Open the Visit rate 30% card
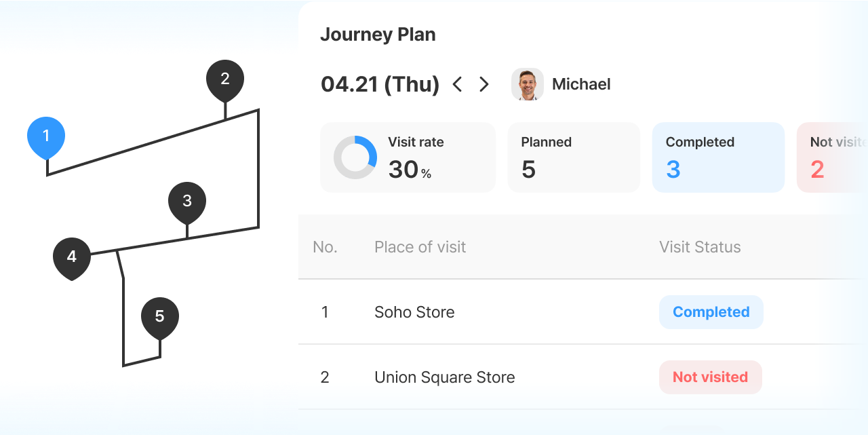Image resolution: width=868 pixels, height=435 pixels. point(408,157)
